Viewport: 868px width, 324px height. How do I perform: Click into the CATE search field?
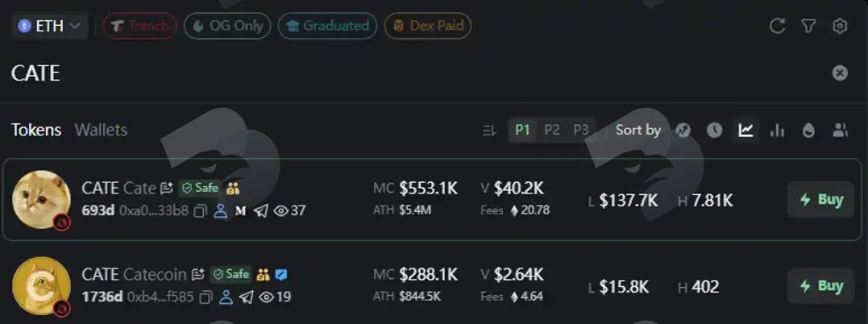click(x=415, y=73)
